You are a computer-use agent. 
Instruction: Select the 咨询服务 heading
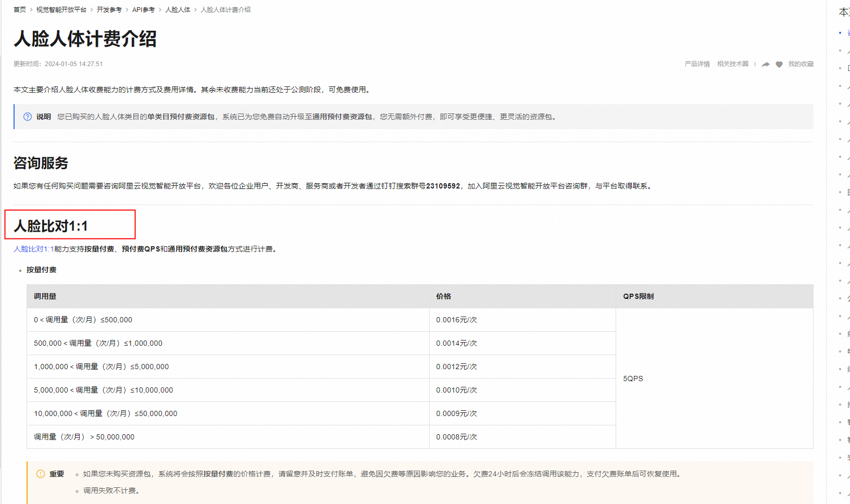[41, 163]
